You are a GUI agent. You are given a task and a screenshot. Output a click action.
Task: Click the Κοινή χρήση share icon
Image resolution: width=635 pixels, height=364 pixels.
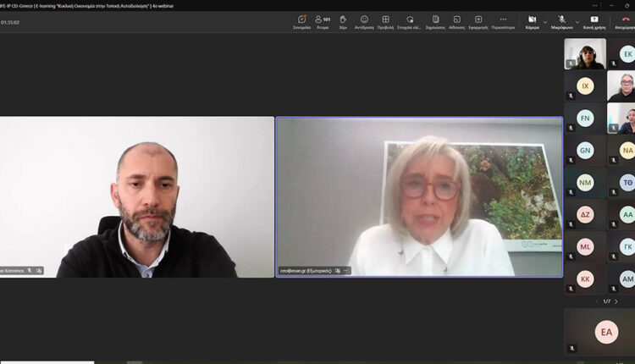pos(594,19)
